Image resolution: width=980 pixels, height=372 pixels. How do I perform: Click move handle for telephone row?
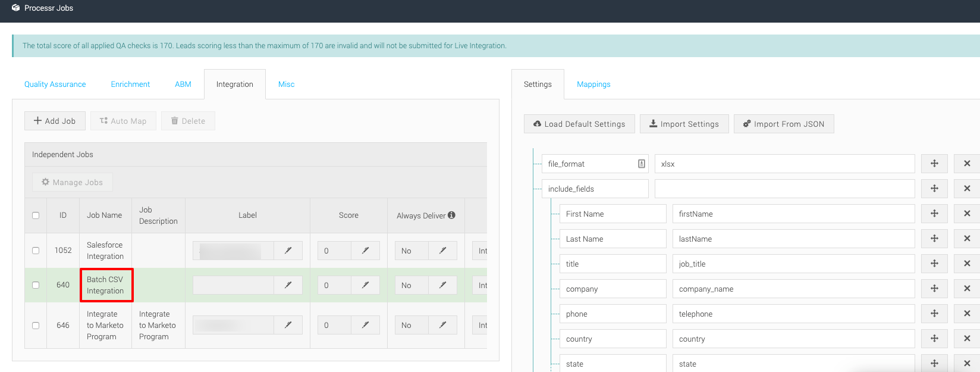click(934, 314)
